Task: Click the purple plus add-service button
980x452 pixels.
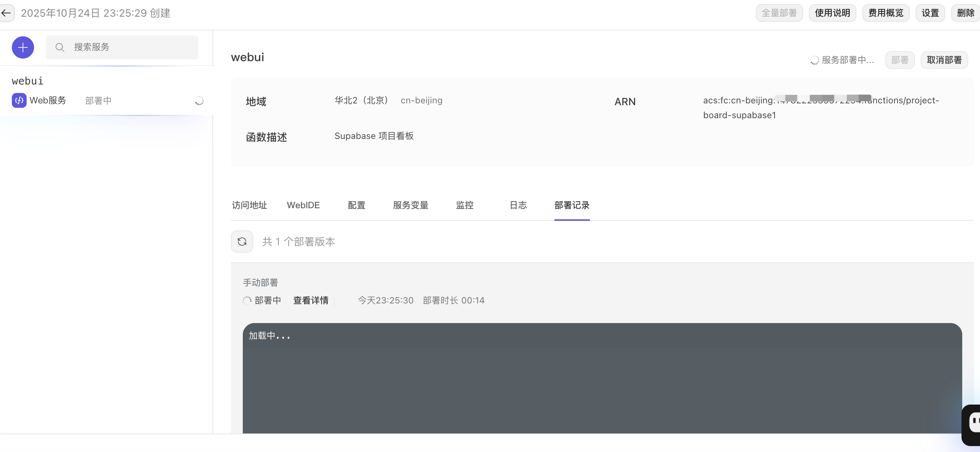Action: [x=23, y=47]
